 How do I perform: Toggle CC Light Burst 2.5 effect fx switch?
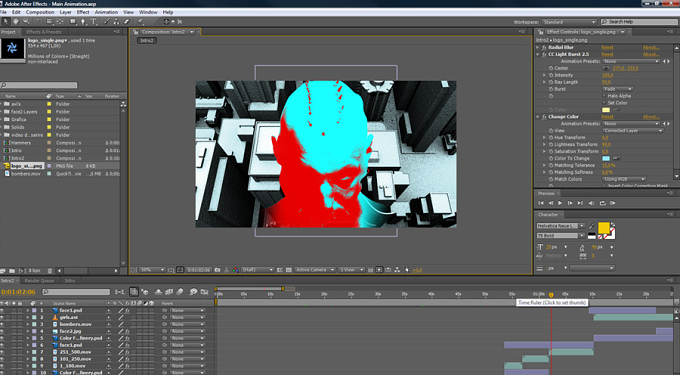coord(544,54)
